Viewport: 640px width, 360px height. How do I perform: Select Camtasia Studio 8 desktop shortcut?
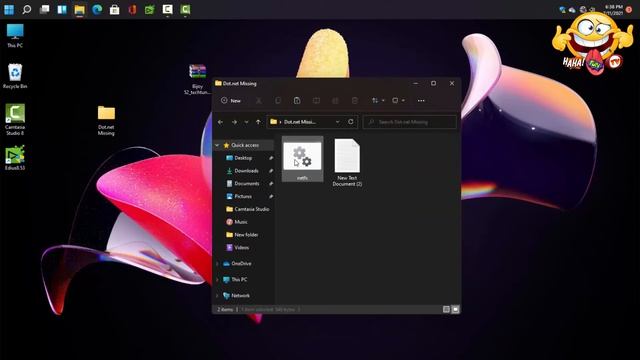15,120
